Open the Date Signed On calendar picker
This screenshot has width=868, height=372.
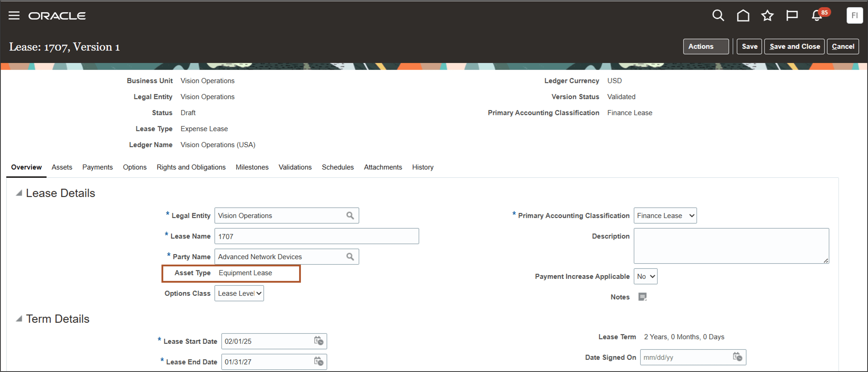(737, 357)
